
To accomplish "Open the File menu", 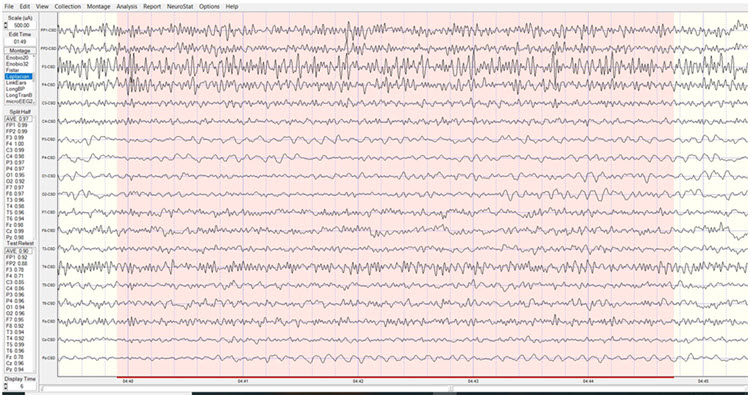I will (9, 7).
